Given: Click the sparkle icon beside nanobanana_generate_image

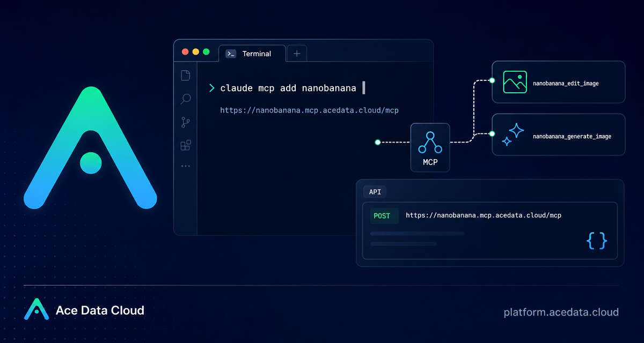Looking at the screenshot, I should click(x=513, y=135).
